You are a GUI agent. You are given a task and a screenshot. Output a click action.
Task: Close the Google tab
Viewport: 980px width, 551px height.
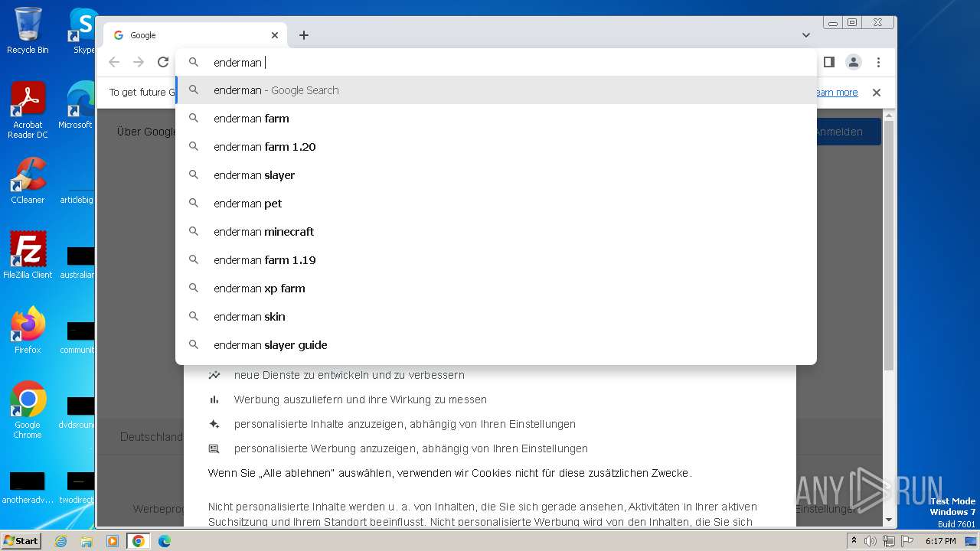[x=275, y=35]
